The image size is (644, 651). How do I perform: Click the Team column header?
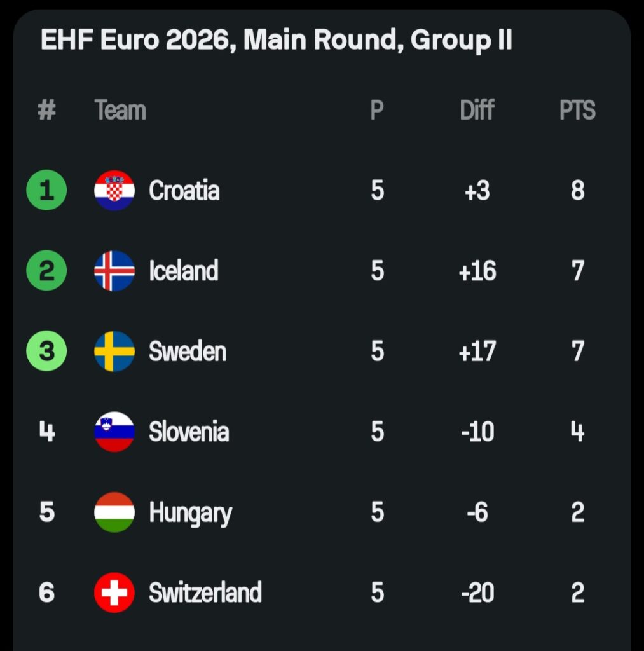click(120, 110)
